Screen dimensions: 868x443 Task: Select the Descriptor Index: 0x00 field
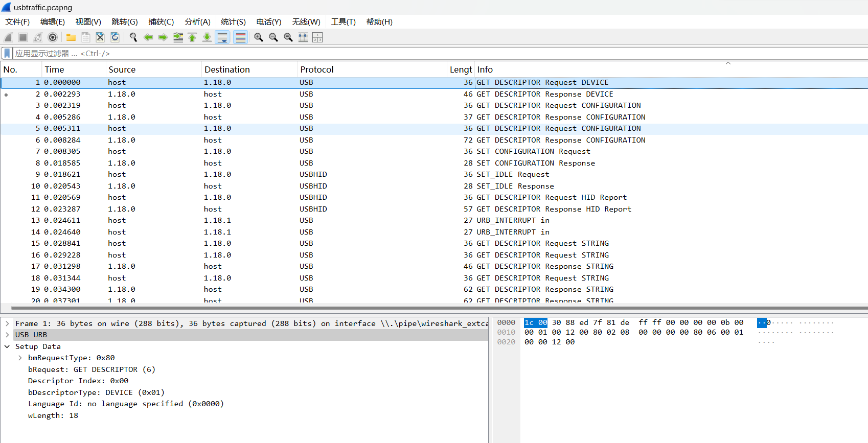[x=78, y=381]
